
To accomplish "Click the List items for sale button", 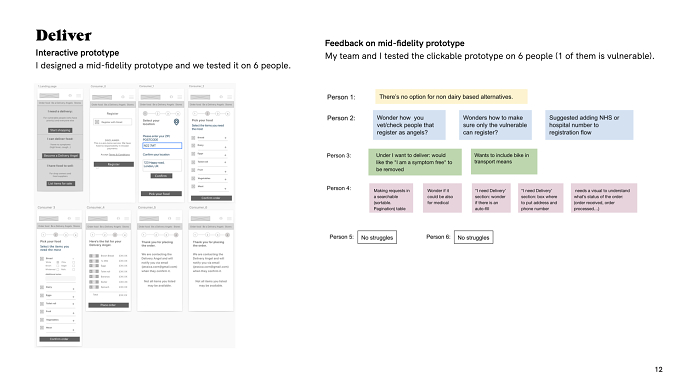I will (60, 183).
